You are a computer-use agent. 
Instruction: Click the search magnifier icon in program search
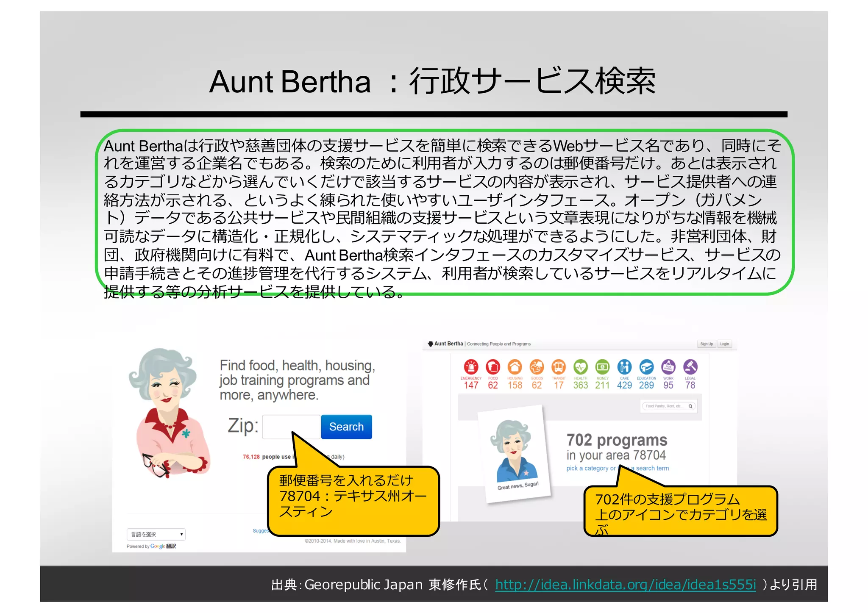click(690, 406)
